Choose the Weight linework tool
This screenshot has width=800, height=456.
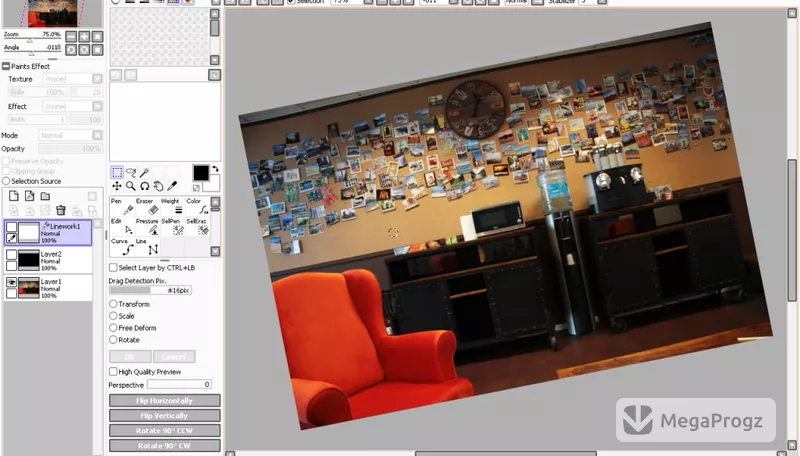(x=172, y=207)
